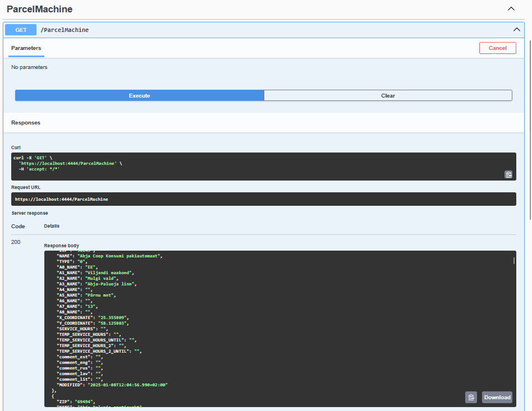Copy the curl command to clipboard

[x=508, y=174]
